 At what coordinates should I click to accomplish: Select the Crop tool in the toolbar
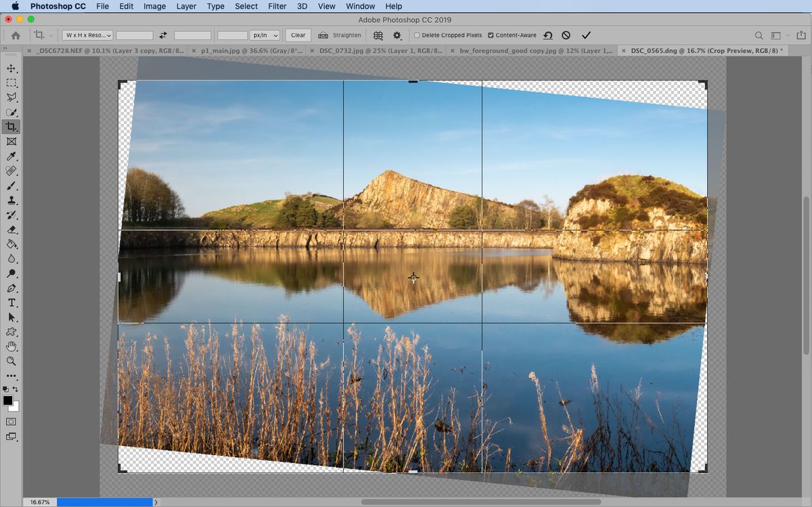pos(12,127)
